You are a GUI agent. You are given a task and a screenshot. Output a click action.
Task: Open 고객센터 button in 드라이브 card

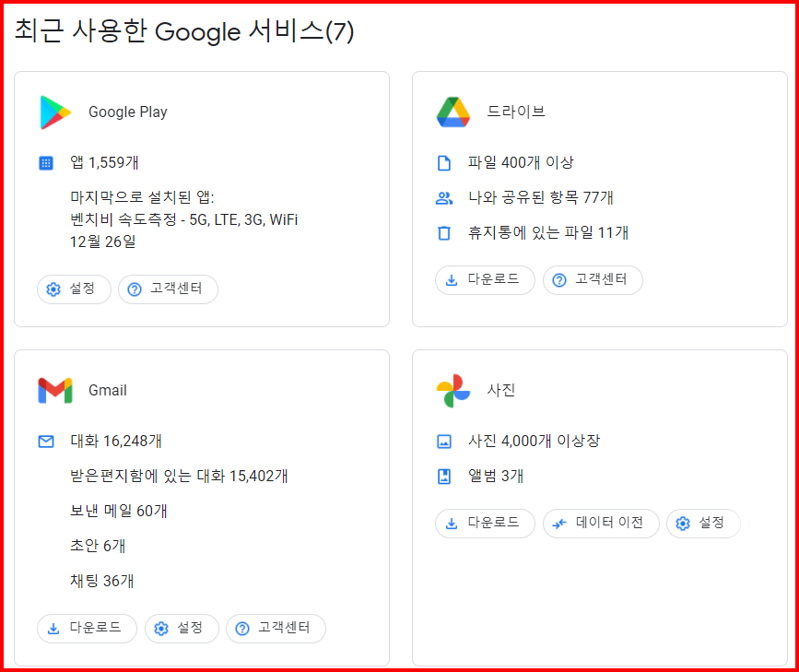pyautogui.click(x=593, y=280)
